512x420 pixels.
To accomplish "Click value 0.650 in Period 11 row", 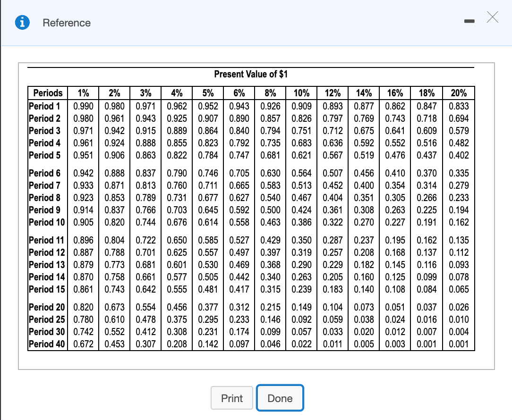I will point(177,240).
